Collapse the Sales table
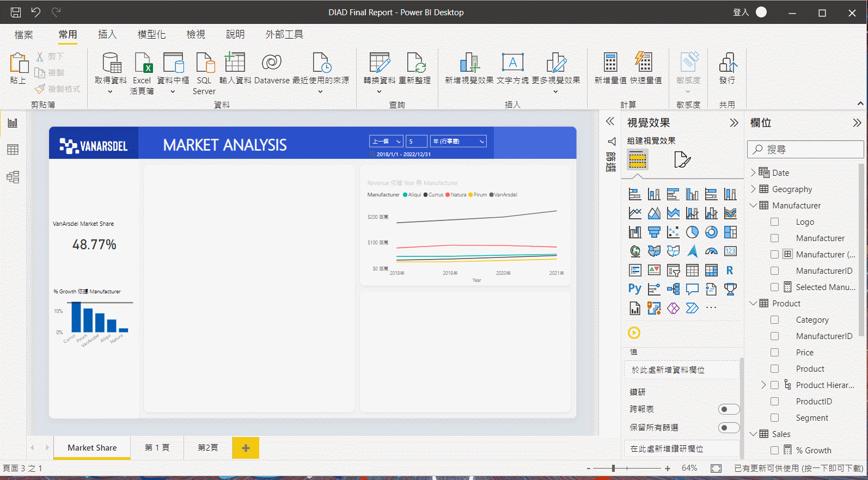 tap(753, 434)
